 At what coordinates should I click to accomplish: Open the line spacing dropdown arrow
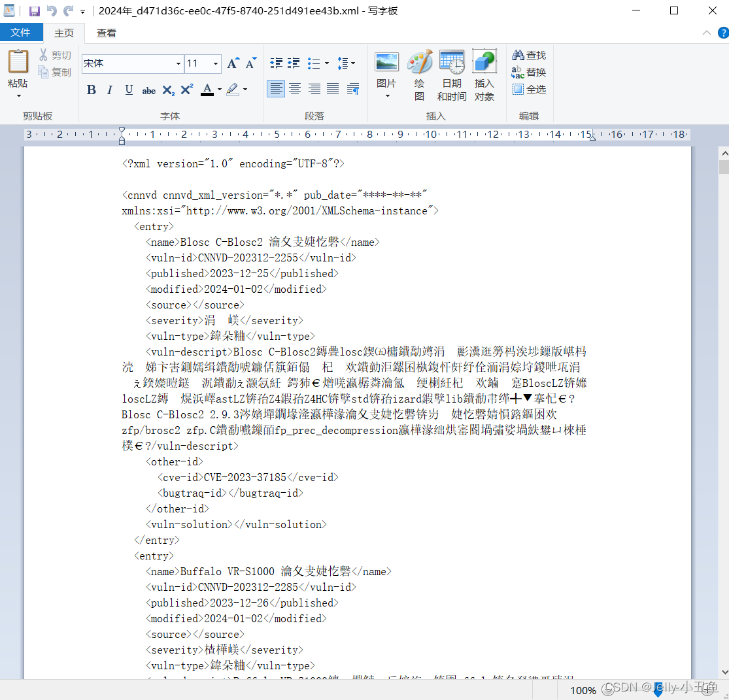click(x=353, y=63)
